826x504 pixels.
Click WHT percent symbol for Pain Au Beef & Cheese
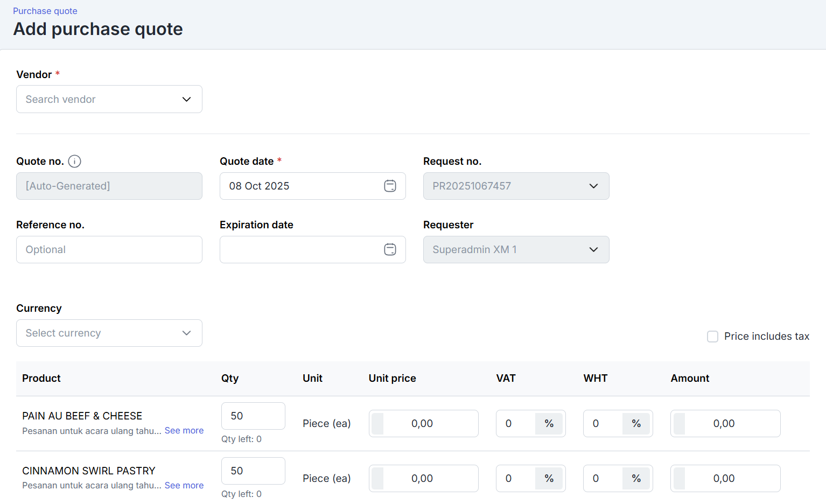click(x=636, y=424)
